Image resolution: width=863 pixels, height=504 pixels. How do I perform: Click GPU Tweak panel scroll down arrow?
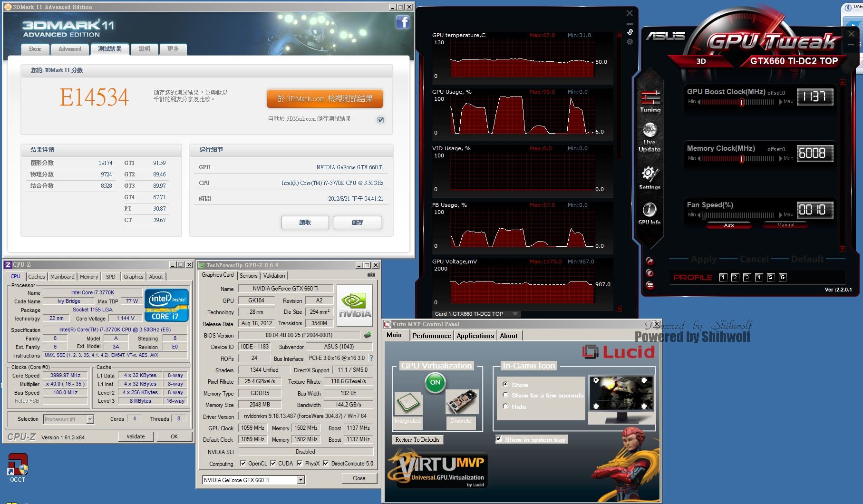pos(843,249)
